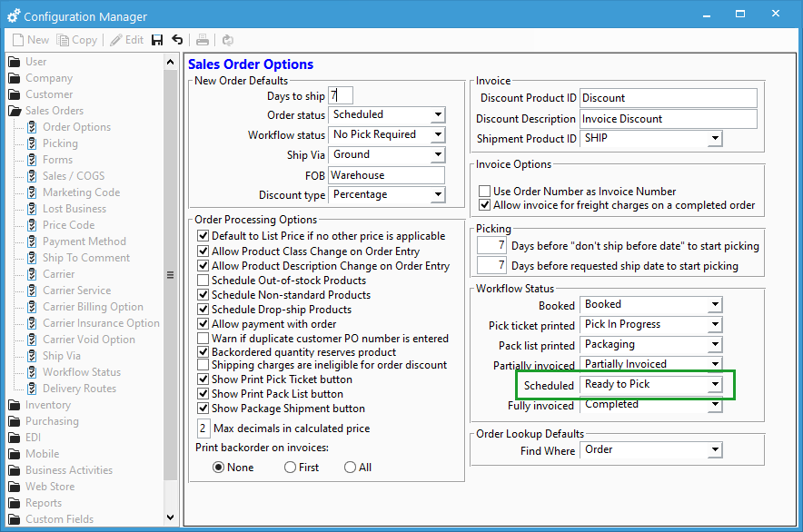Select Workflow Status tree item
The width and height of the screenshot is (803, 532).
pos(74,373)
